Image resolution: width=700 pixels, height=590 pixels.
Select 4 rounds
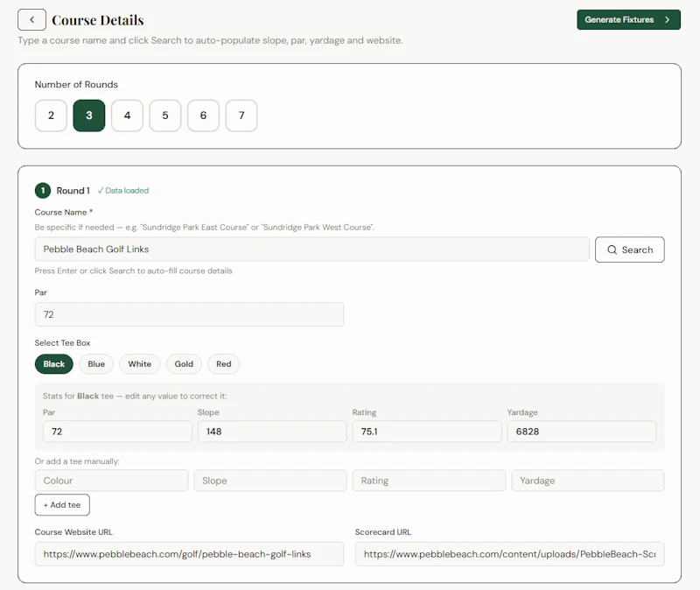point(127,116)
